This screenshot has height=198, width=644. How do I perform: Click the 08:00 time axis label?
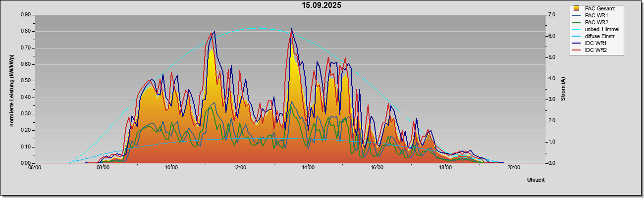click(103, 168)
